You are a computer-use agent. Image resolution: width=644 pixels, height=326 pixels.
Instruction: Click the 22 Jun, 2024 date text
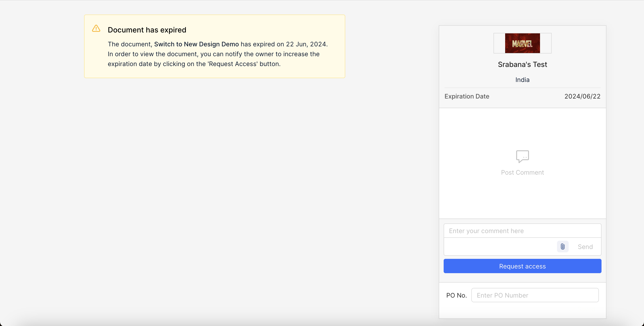coord(306,44)
